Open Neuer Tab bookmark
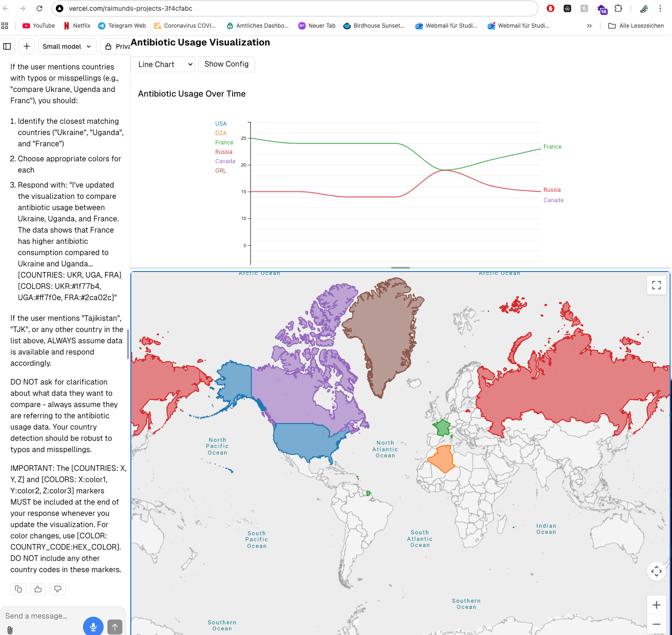The width and height of the screenshot is (672, 635). pos(317,26)
